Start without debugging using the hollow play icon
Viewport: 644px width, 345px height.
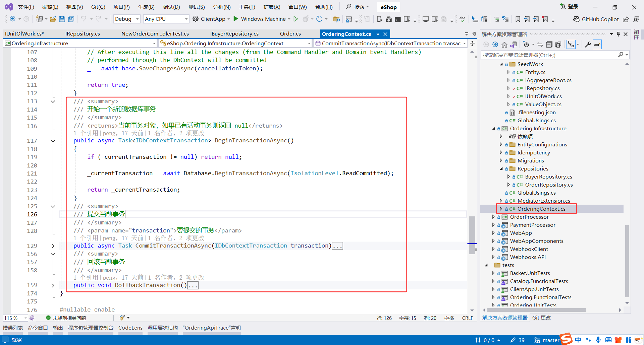click(296, 19)
